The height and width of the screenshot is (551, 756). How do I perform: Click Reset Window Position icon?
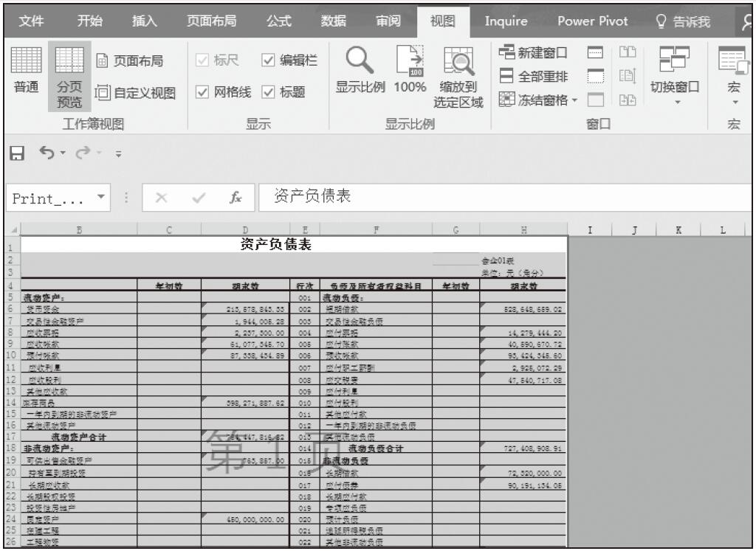(x=628, y=100)
